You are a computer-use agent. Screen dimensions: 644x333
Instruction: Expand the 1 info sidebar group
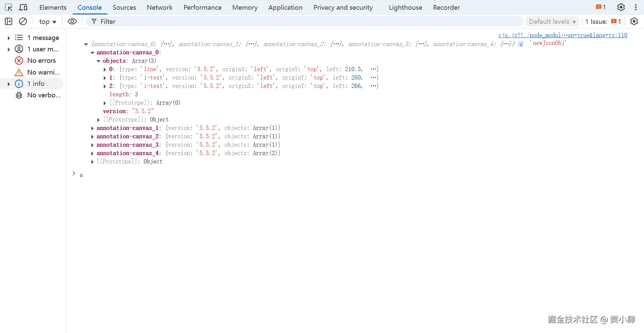[x=9, y=84]
